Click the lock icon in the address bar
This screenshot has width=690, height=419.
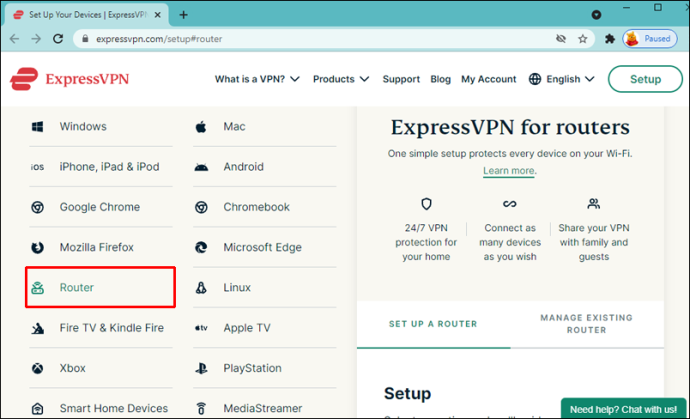point(86,39)
